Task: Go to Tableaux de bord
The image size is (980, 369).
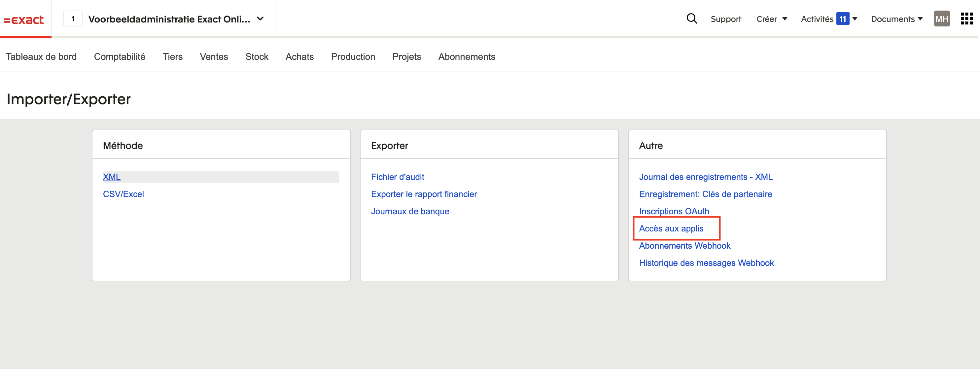Action: (x=41, y=57)
